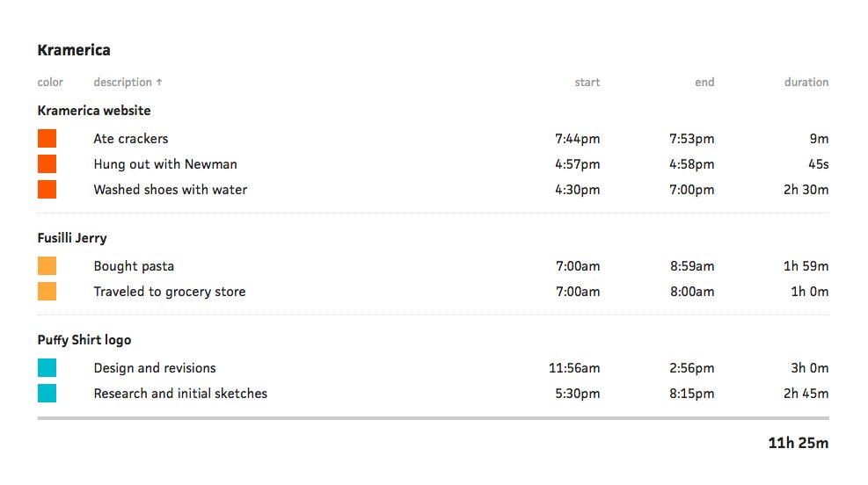Viewport: 868px width, 485px height.
Task: Select the Ate crackers entry description
Action: [x=131, y=139]
